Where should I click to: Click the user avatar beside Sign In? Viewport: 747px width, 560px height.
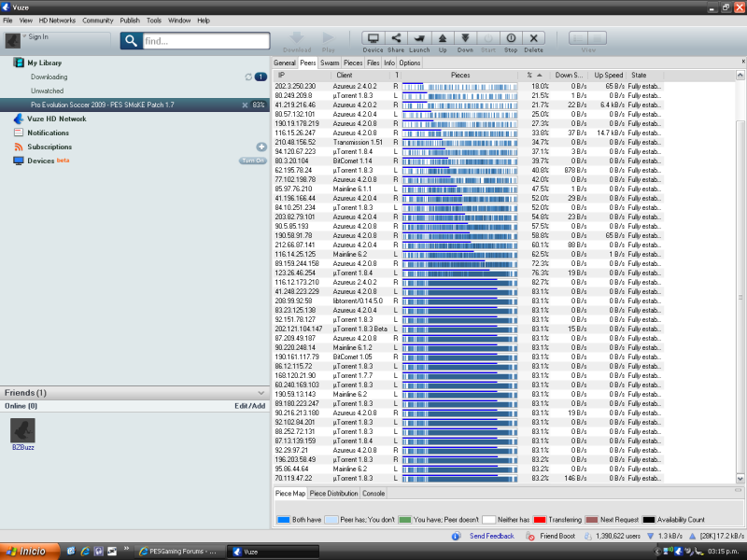12,40
